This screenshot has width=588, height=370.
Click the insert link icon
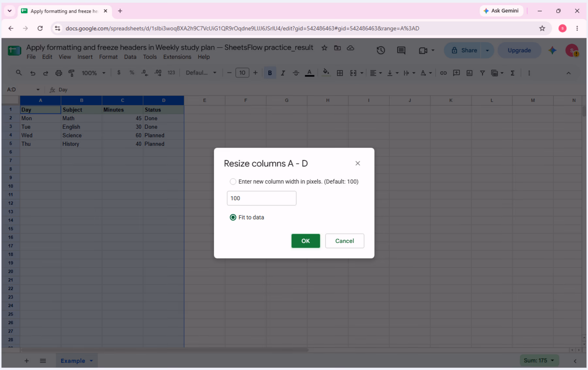coord(443,73)
